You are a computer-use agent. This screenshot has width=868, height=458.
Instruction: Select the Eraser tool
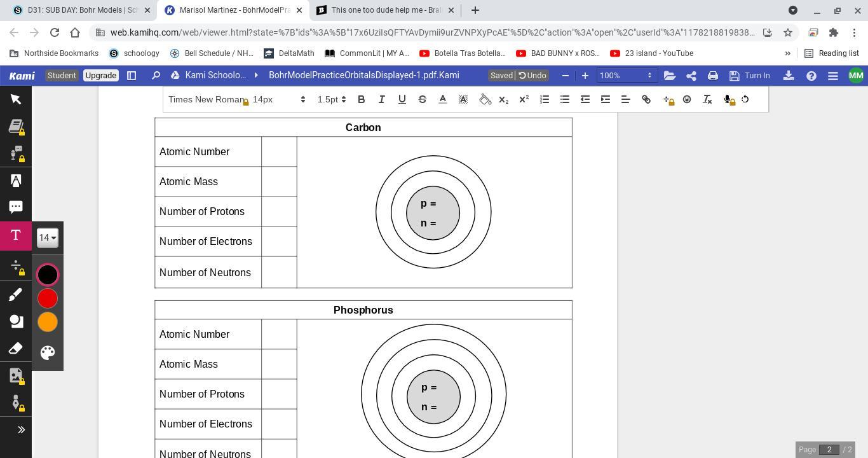coord(16,349)
